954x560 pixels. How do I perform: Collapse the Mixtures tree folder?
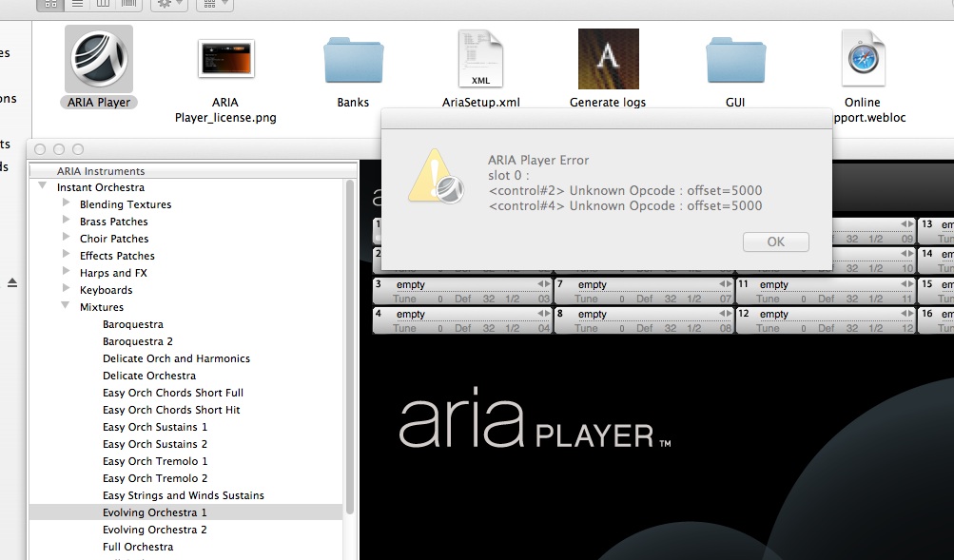[x=66, y=307]
